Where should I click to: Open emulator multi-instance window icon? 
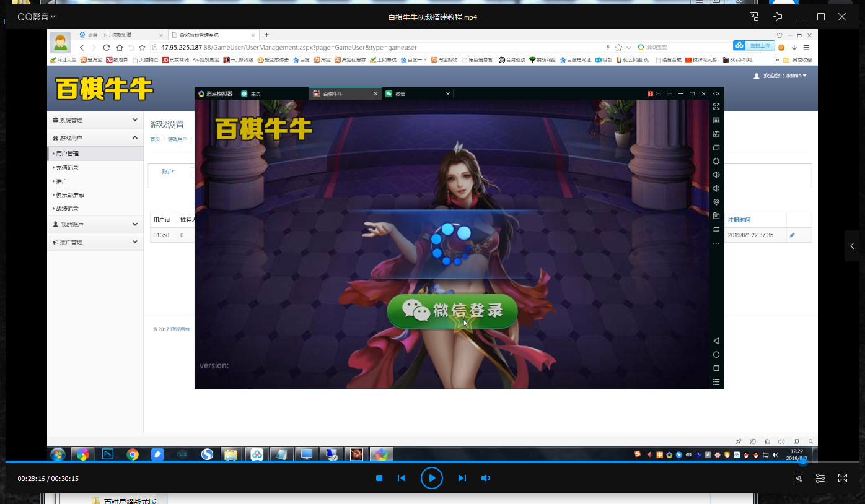click(716, 147)
